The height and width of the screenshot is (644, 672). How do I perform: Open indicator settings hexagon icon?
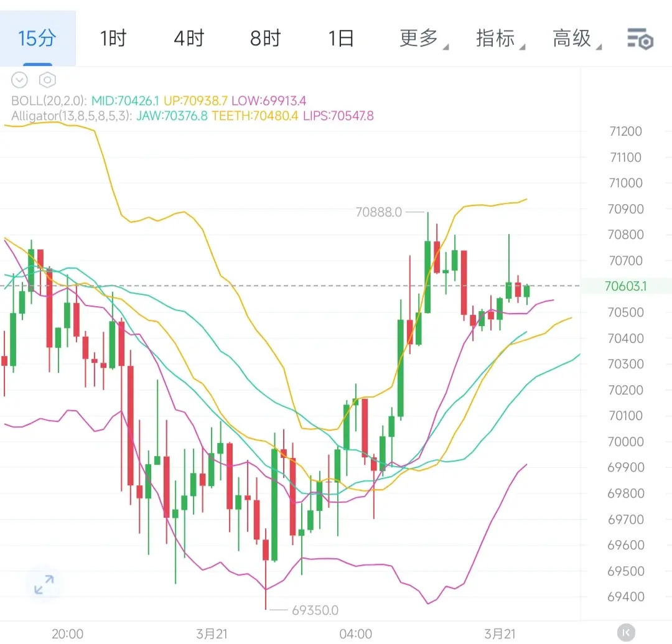coord(47,80)
